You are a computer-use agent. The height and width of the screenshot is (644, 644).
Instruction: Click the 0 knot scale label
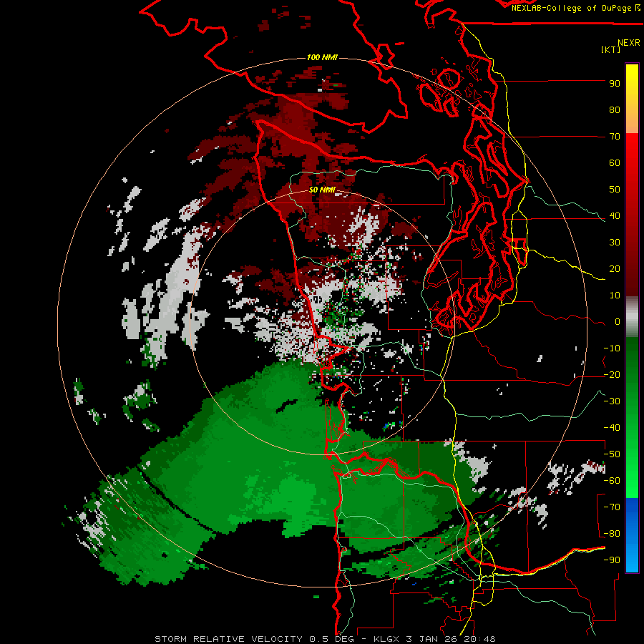(x=618, y=321)
